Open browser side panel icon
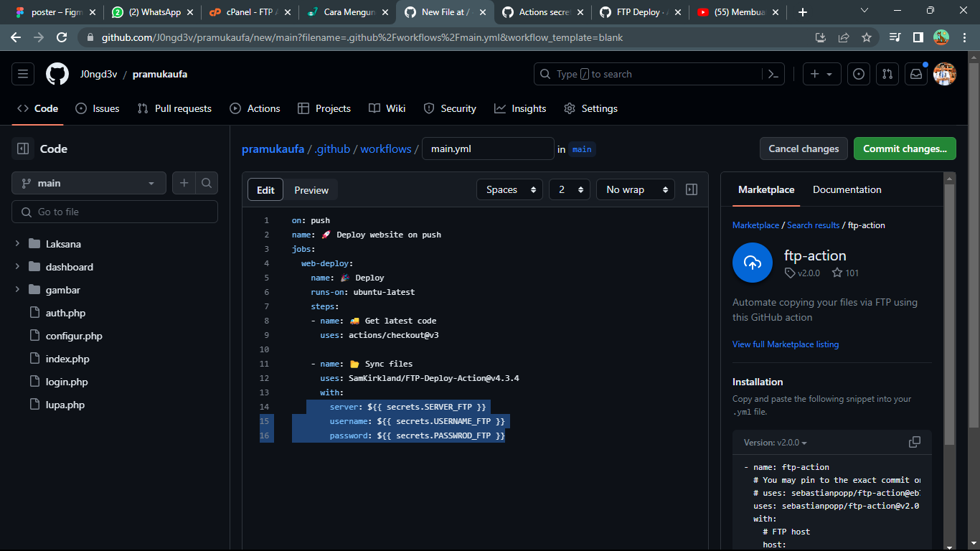Image resolution: width=980 pixels, height=551 pixels. click(918, 37)
